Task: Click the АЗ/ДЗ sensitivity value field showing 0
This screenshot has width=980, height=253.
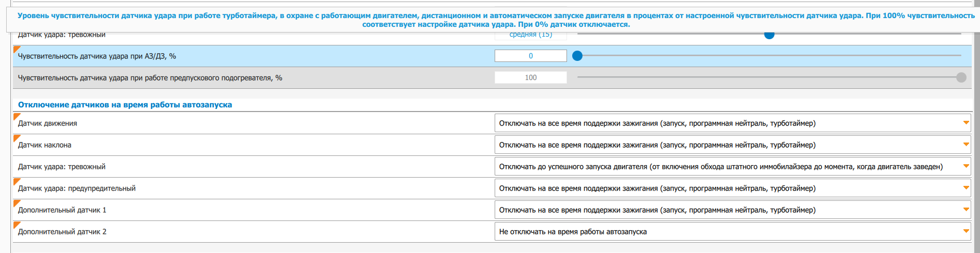Action: point(530,56)
